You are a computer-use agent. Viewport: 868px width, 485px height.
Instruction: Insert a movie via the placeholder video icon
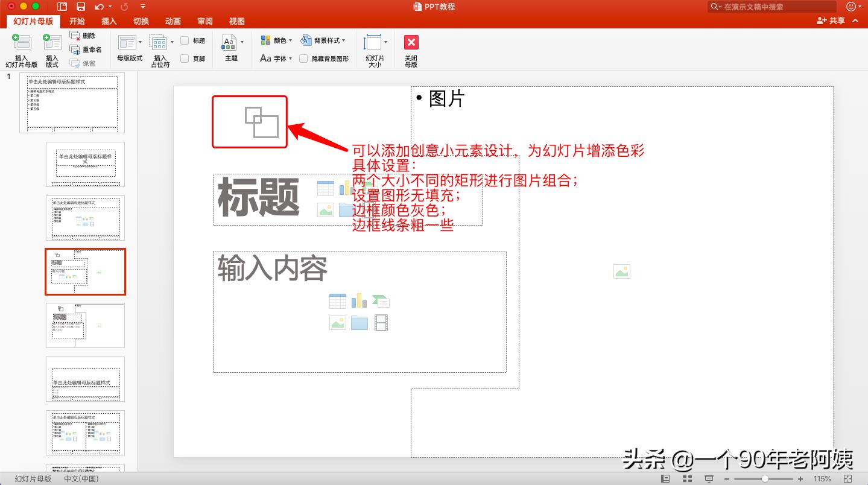[381, 322]
